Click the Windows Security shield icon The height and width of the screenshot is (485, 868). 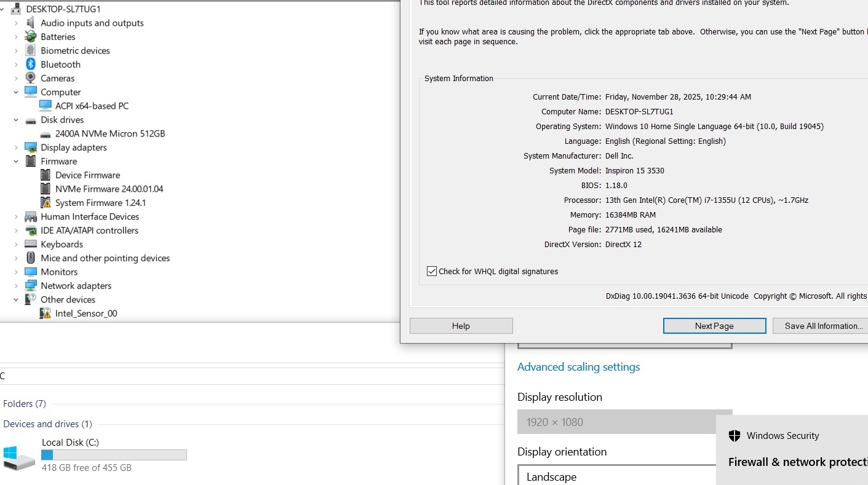click(734, 436)
